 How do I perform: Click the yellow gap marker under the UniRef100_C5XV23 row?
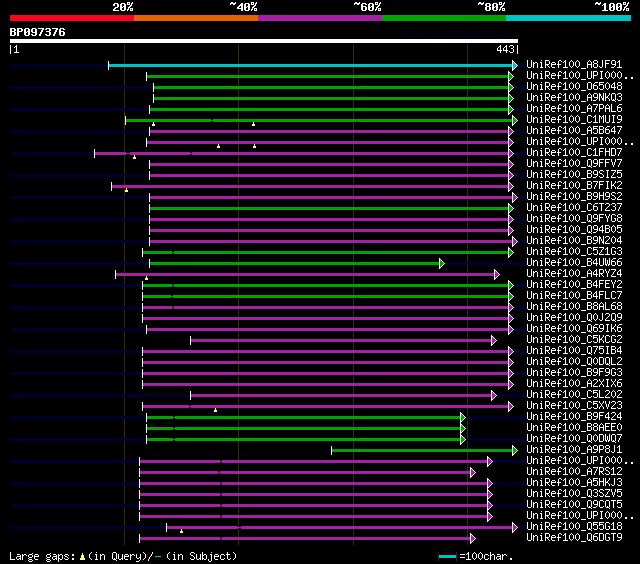tap(216, 410)
